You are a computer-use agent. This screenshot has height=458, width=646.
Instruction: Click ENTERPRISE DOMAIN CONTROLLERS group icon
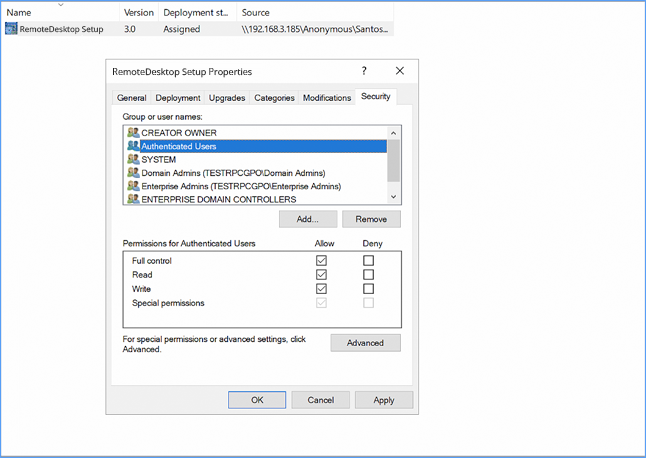pos(133,199)
